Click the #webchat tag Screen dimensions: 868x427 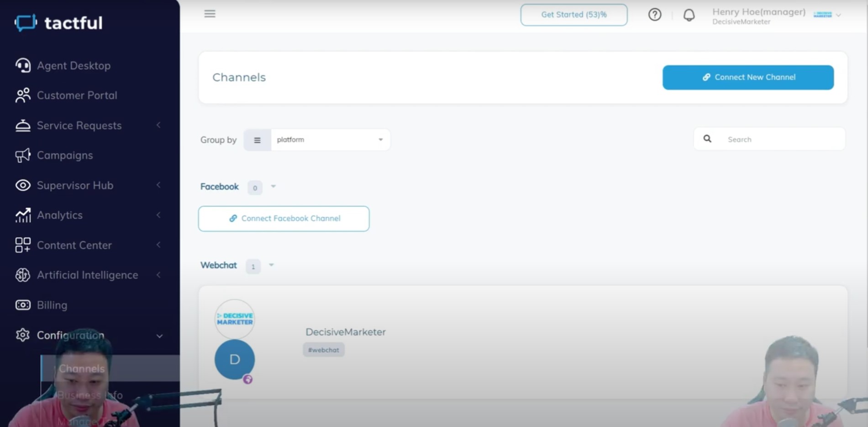click(x=323, y=350)
